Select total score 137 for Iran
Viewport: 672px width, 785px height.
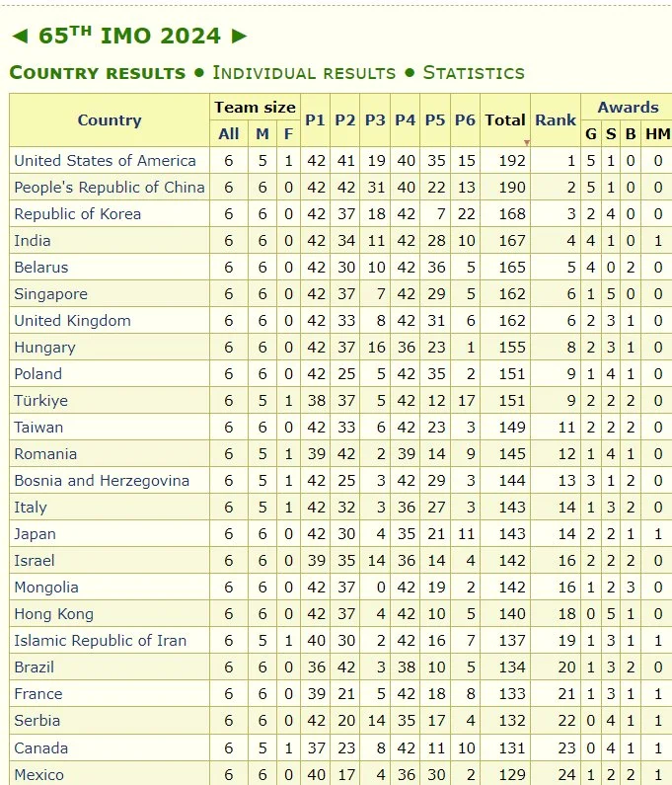point(512,640)
